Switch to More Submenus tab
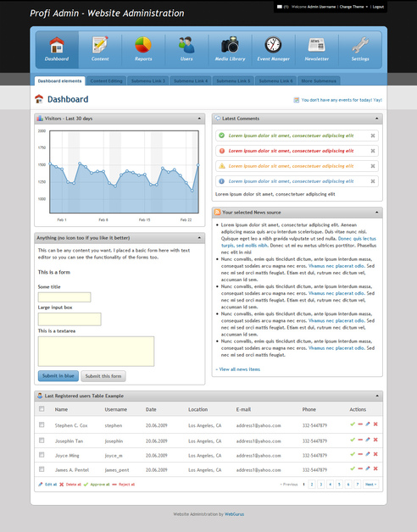Screen dimensions: 417x532 (319, 81)
